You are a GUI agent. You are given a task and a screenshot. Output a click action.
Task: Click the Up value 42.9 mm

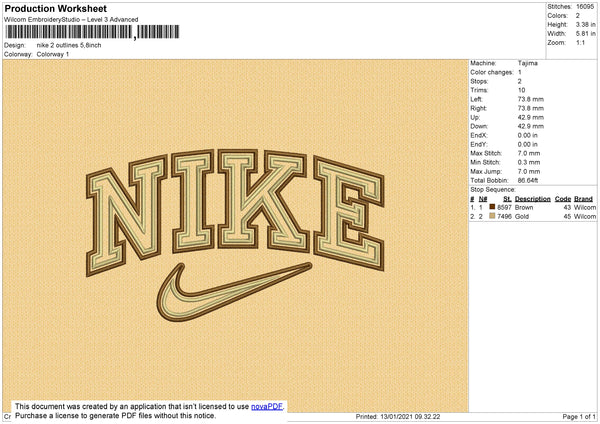pos(531,117)
